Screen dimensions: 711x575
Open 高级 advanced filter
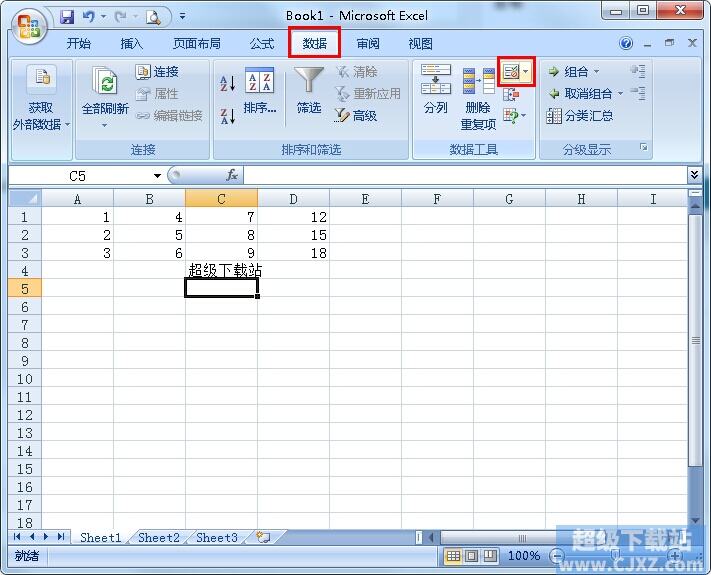point(356,116)
